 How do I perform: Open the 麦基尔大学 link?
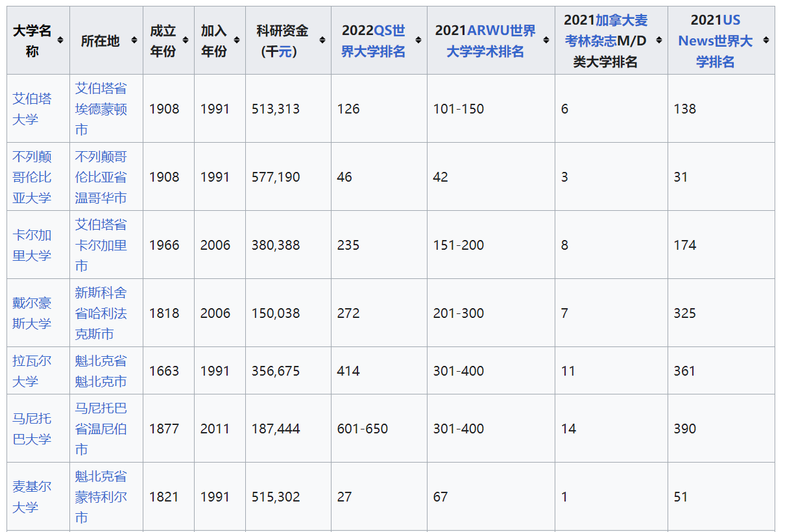tap(32, 497)
